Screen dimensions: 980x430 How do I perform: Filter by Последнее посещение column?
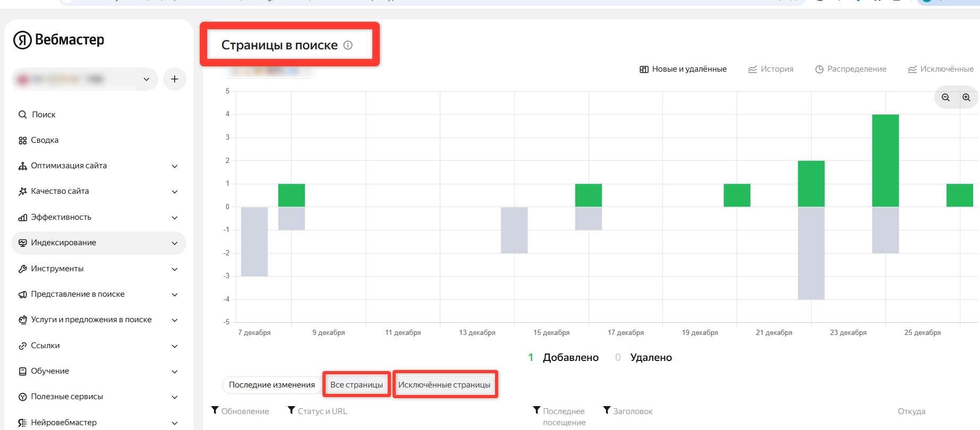[x=537, y=410]
